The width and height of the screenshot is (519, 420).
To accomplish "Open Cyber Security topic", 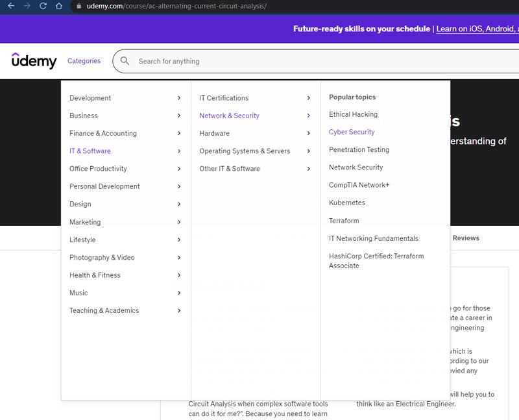I will pyautogui.click(x=352, y=132).
